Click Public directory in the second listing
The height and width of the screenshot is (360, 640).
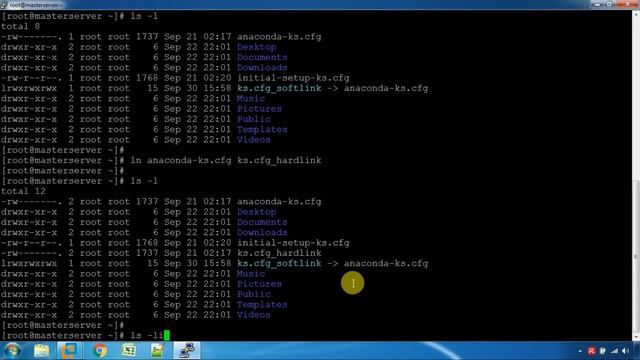254,294
